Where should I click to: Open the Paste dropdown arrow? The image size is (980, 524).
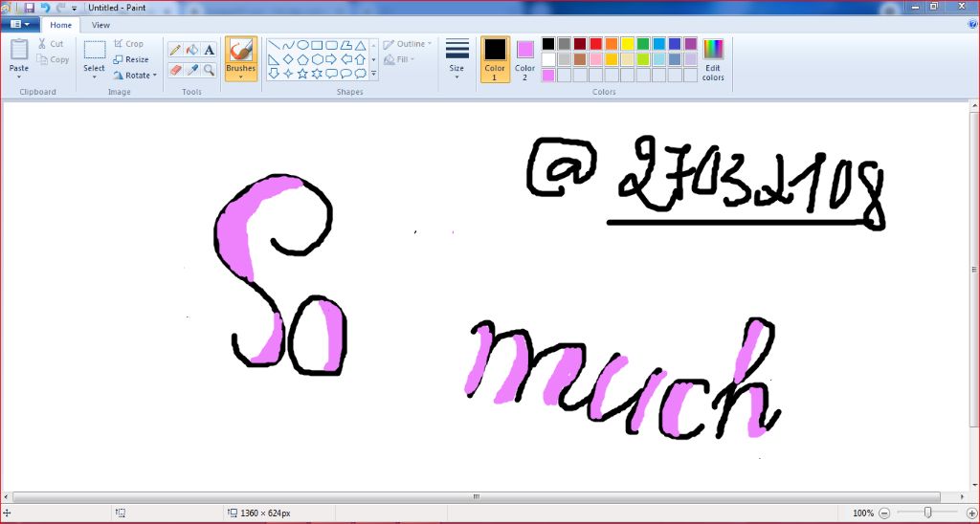pyautogui.click(x=19, y=76)
